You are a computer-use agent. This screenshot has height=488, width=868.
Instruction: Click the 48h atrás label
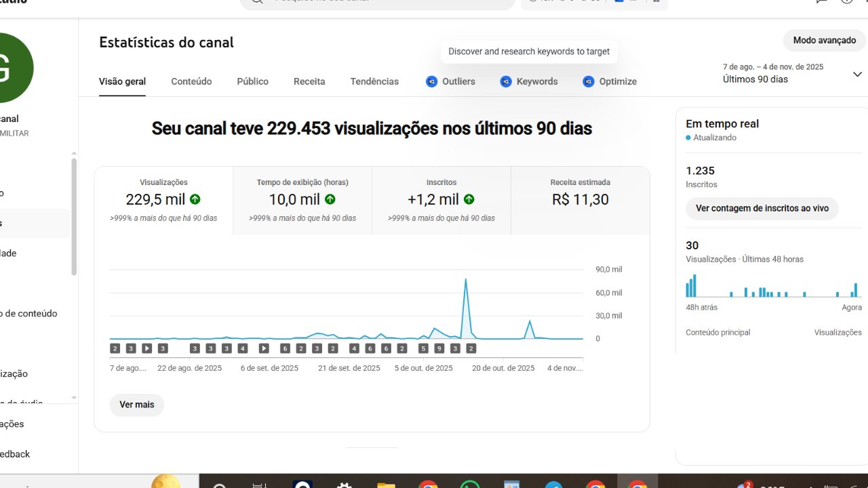click(x=702, y=308)
